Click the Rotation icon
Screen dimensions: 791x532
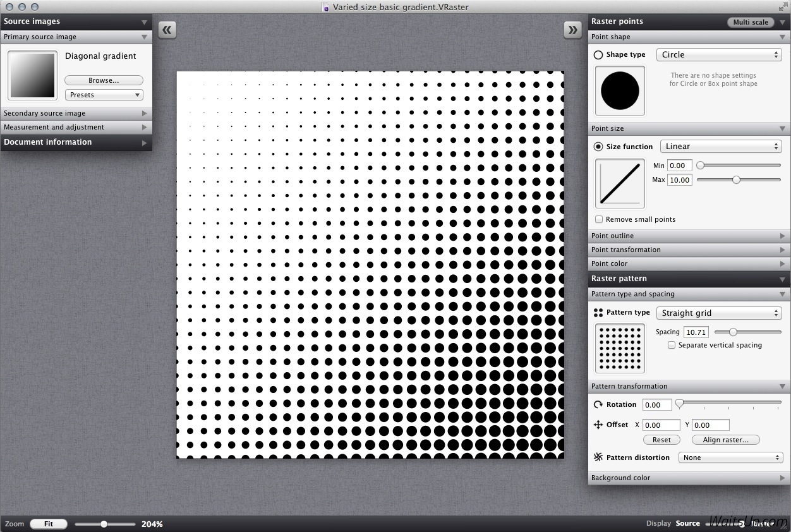[x=598, y=405]
